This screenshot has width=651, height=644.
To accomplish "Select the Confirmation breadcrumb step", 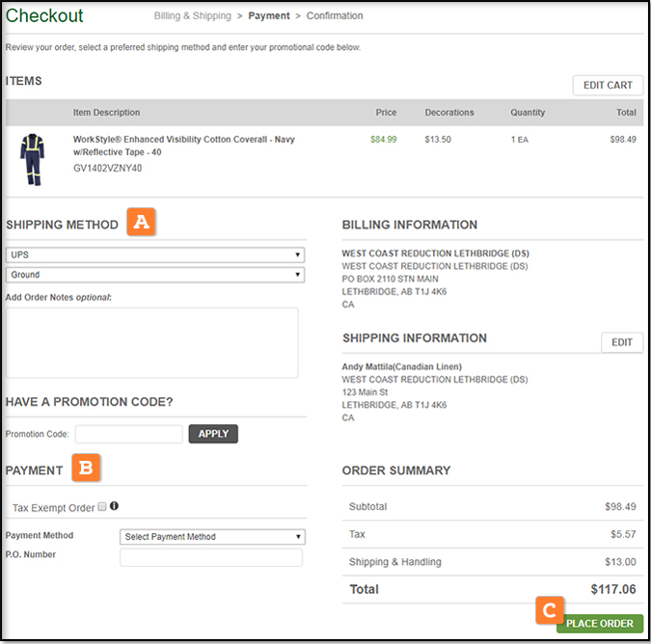I will click(x=335, y=16).
